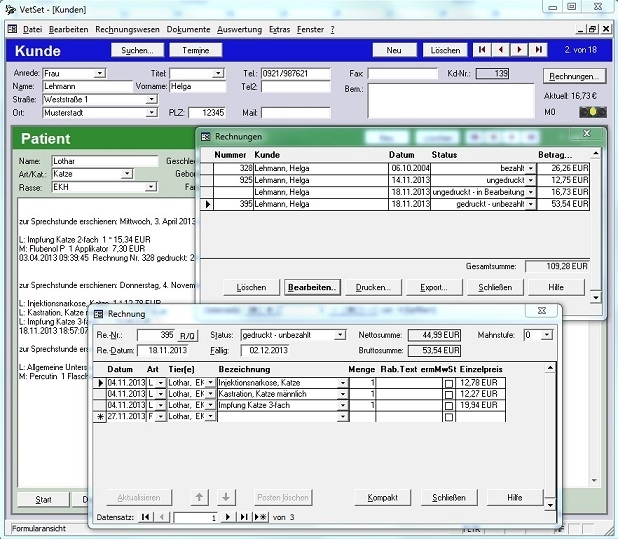Toggle ermMwSt for Injektionsnarkose, Katze
Viewport: 618px width, 539px height.
449,383
